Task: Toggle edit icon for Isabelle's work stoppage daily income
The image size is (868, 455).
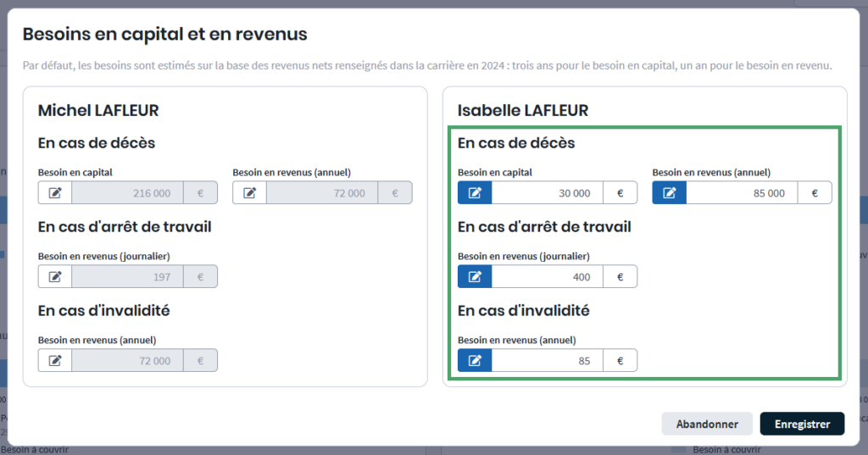Action: click(475, 276)
